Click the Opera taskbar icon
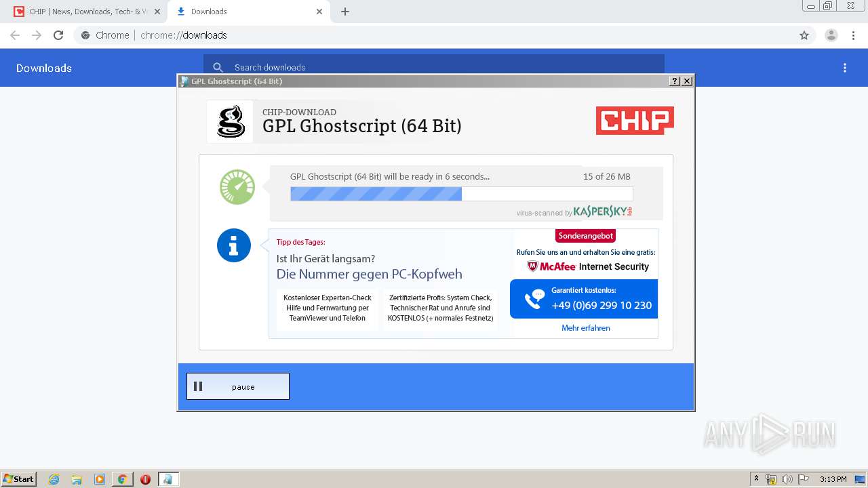Screen dimensions: 868x488 pyautogui.click(x=145, y=479)
